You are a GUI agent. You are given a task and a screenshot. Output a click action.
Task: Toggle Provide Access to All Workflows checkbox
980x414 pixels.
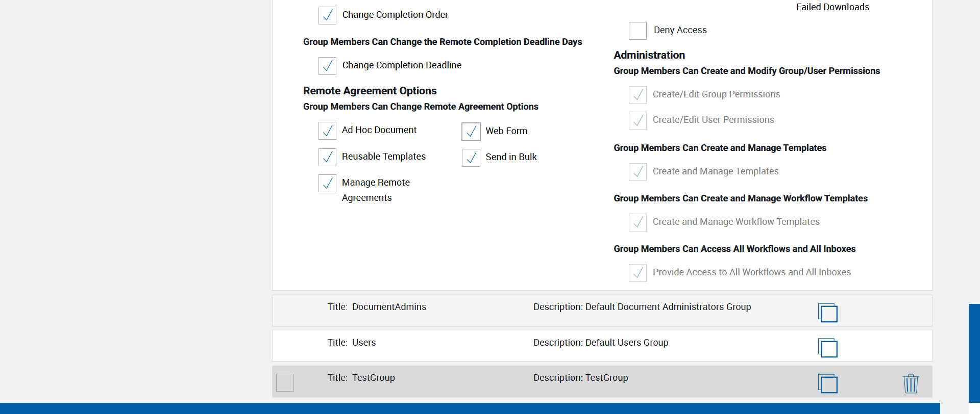[x=638, y=273]
